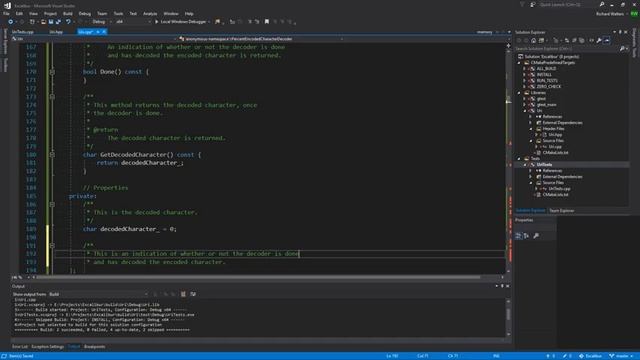This screenshot has width=640, height=360.
Task: Expand the gtest_main project node
Action: [524, 104]
